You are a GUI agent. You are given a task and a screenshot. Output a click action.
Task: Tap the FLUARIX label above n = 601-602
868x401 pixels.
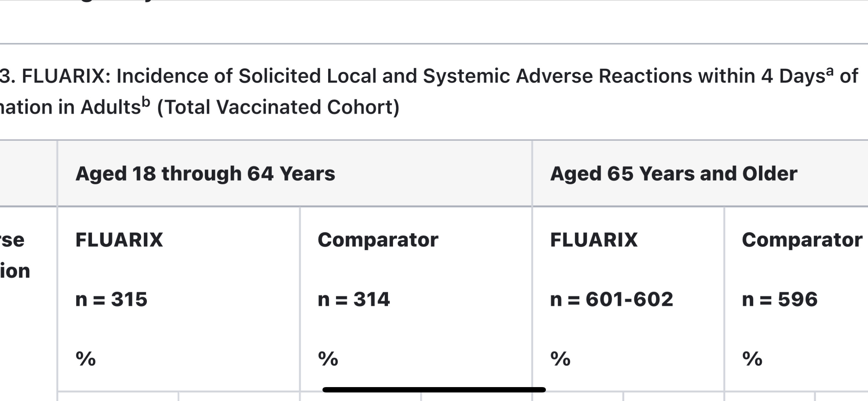[x=594, y=240]
